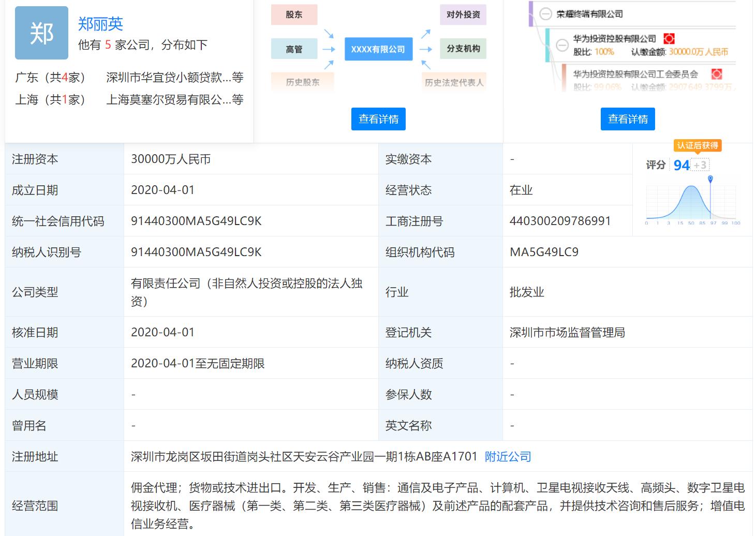The height and width of the screenshot is (536, 756).
Task: Click the company type value 有限责任公司
Action: tap(247, 292)
